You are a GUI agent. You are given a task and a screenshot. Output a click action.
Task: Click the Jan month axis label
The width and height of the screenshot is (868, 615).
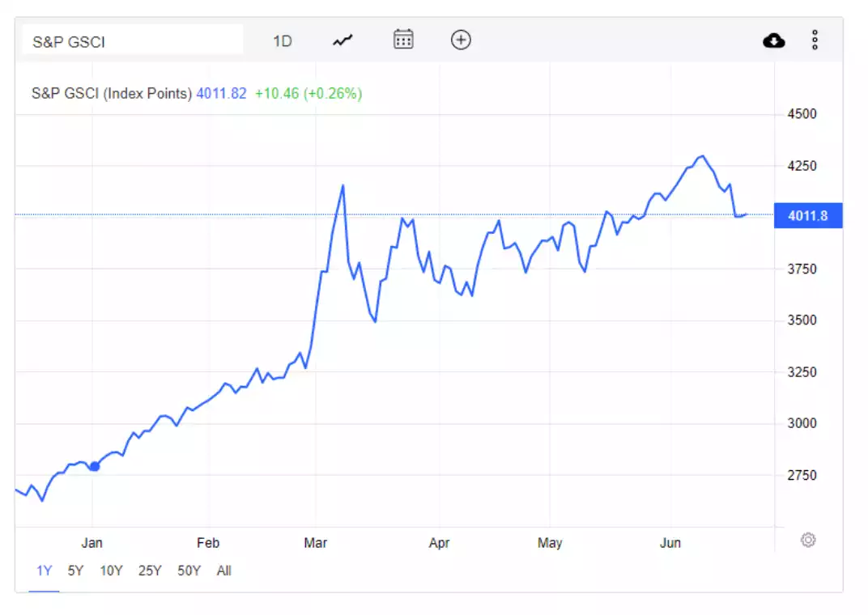tap(91, 543)
